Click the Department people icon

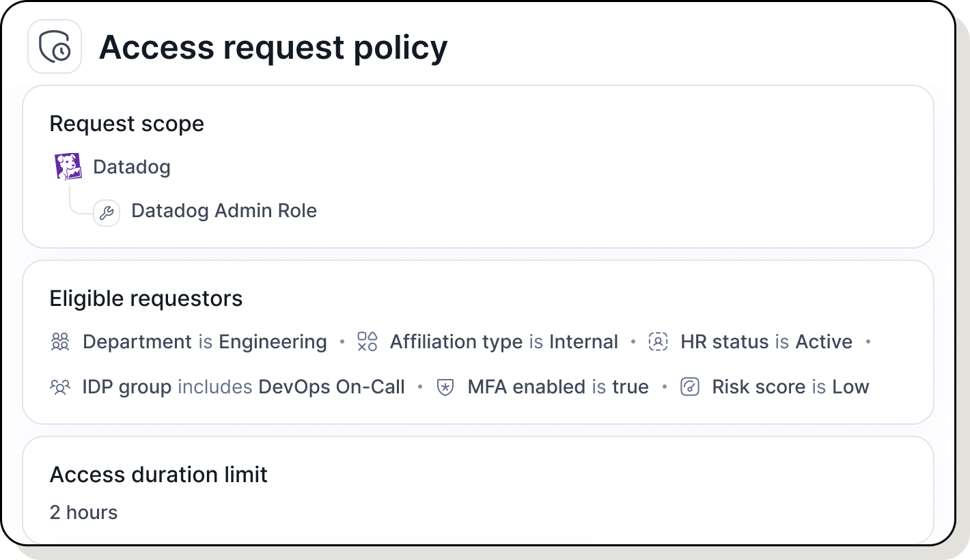pos(59,341)
